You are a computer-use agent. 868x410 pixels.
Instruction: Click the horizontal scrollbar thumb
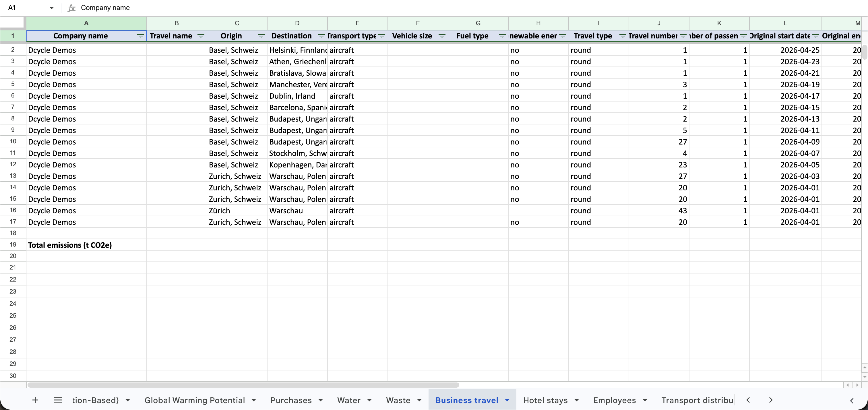point(243,385)
